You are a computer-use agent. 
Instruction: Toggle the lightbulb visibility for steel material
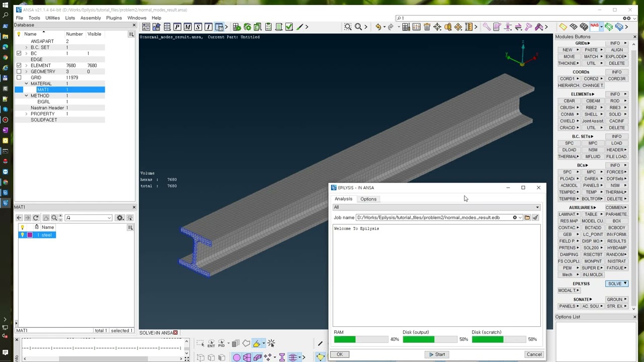[22, 235]
